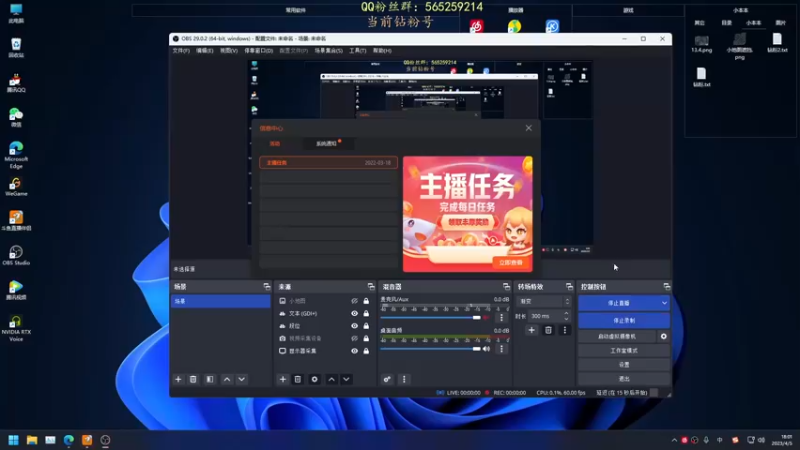800x450 pixels.
Task: Hide the 段位 source
Action: (x=354, y=326)
